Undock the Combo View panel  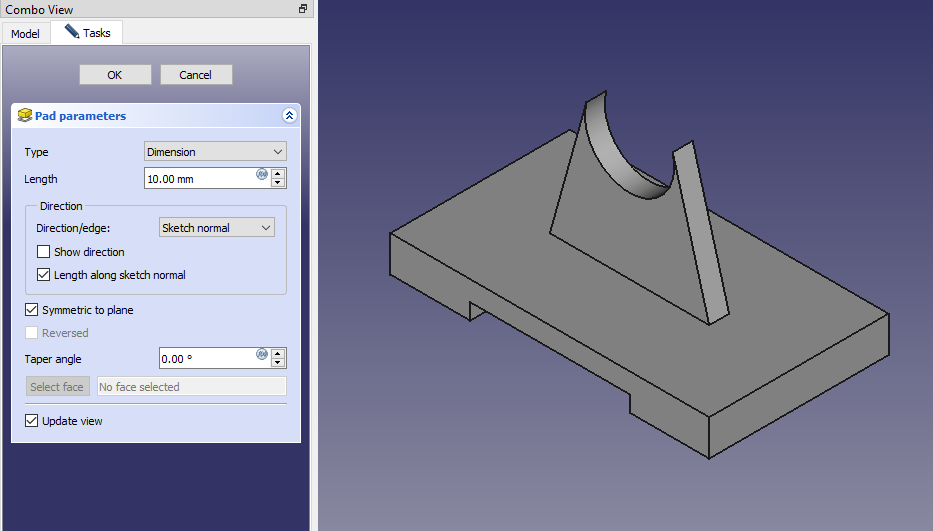point(303,9)
